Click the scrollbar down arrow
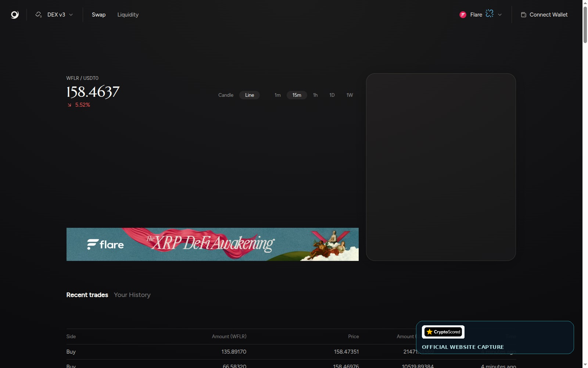The image size is (588, 368). click(585, 365)
